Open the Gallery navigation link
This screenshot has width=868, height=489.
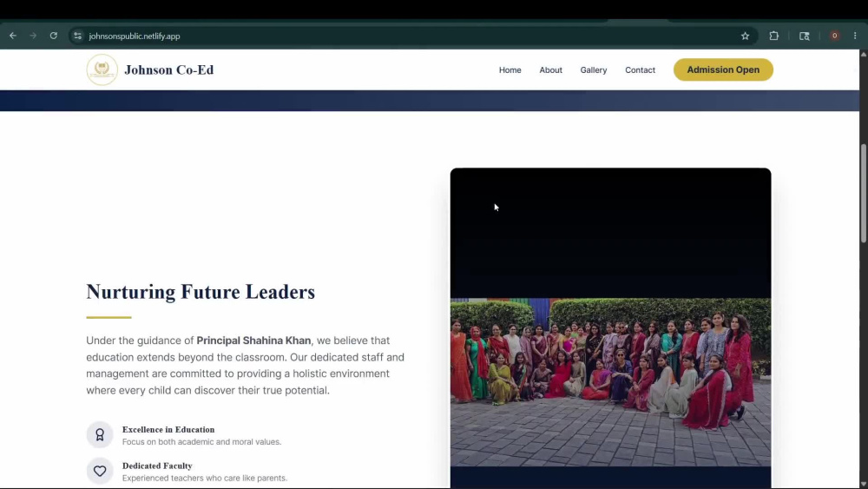(594, 69)
